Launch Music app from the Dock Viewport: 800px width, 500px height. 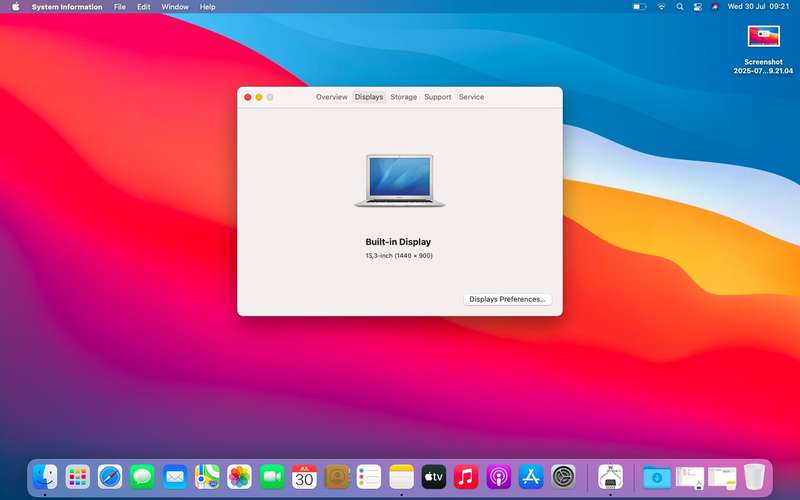coord(466,477)
